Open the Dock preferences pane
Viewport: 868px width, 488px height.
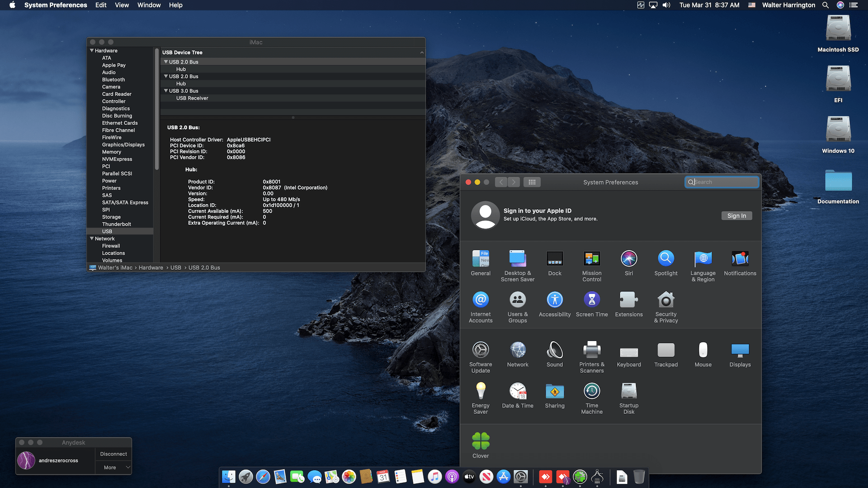pyautogui.click(x=555, y=263)
